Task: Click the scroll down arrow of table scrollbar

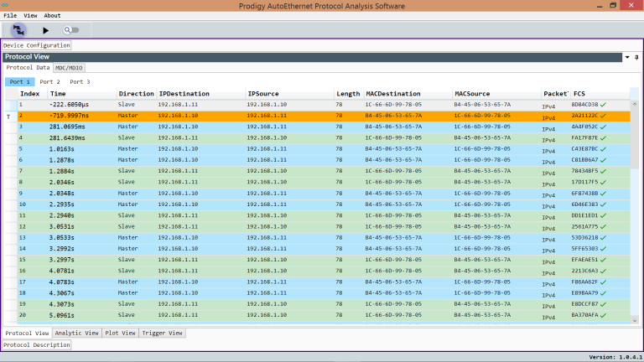Action: tap(635, 321)
